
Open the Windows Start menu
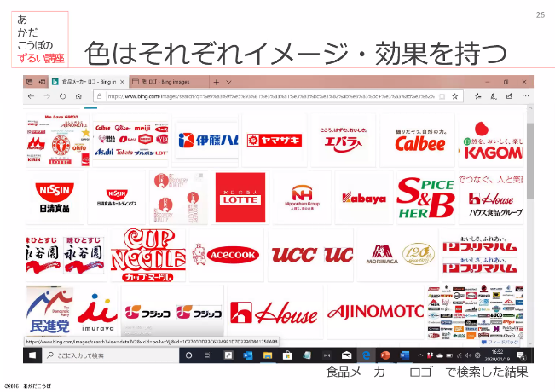coord(32,355)
